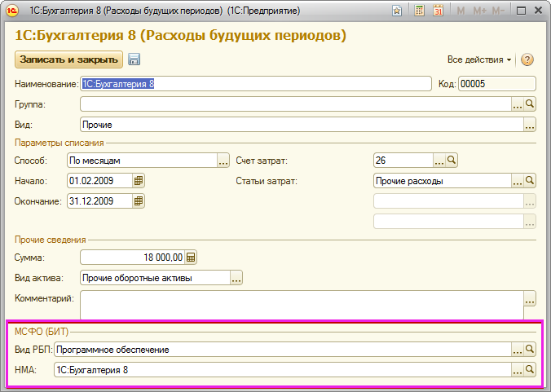Open calculator for Сумма field
Image resolution: width=551 pixels, height=392 pixels.
pyautogui.click(x=191, y=258)
